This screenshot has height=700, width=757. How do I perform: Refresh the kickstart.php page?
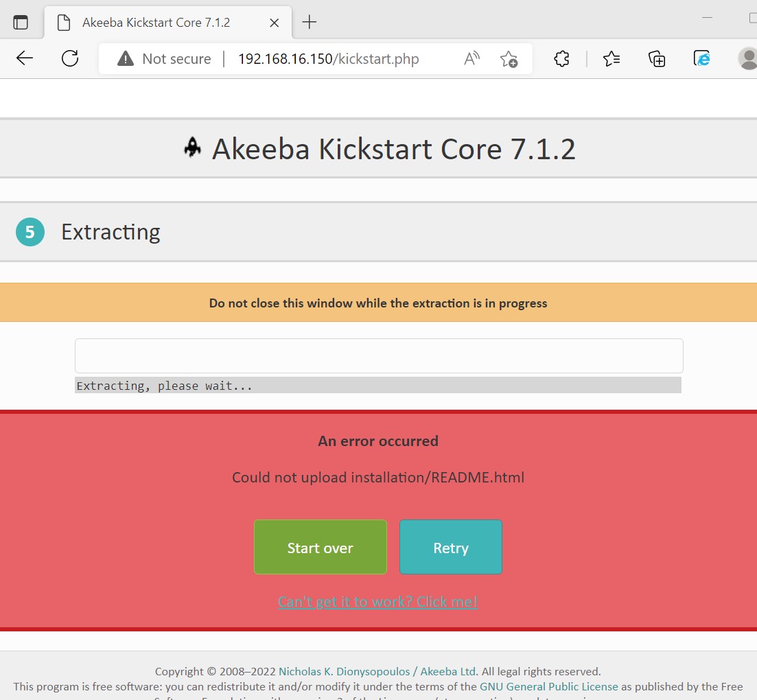coord(70,58)
